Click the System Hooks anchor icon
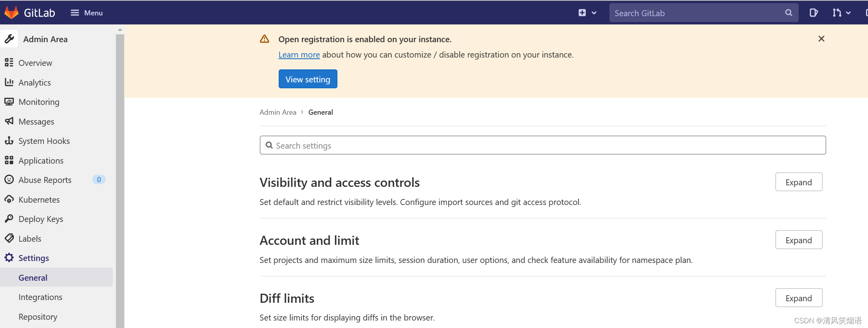Viewport: 868px width, 328px height. (9, 141)
